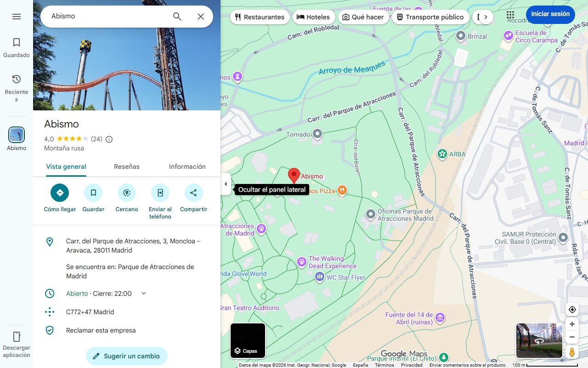The image size is (588, 368).
Task: Click the Iniciar sesión button
Action: (550, 14)
